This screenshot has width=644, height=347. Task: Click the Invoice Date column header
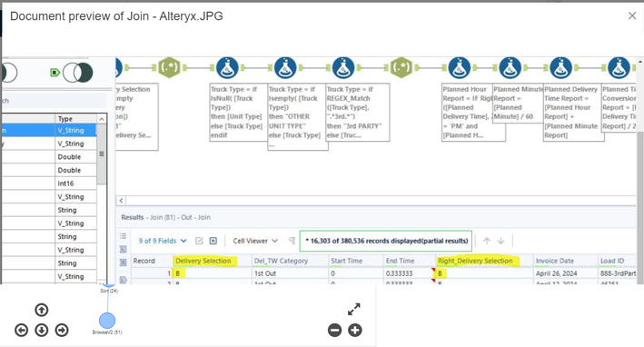[x=566, y=261]
